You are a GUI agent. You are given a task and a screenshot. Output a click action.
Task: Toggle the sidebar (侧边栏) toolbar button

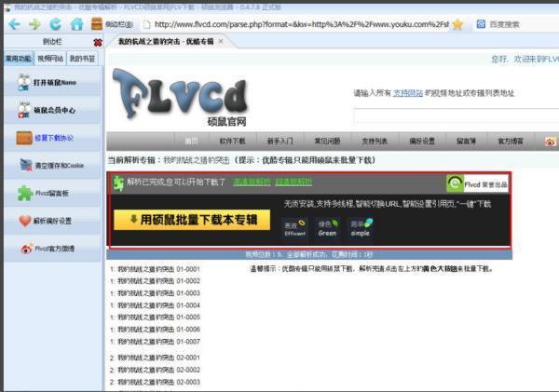click(x=113, y=24)
